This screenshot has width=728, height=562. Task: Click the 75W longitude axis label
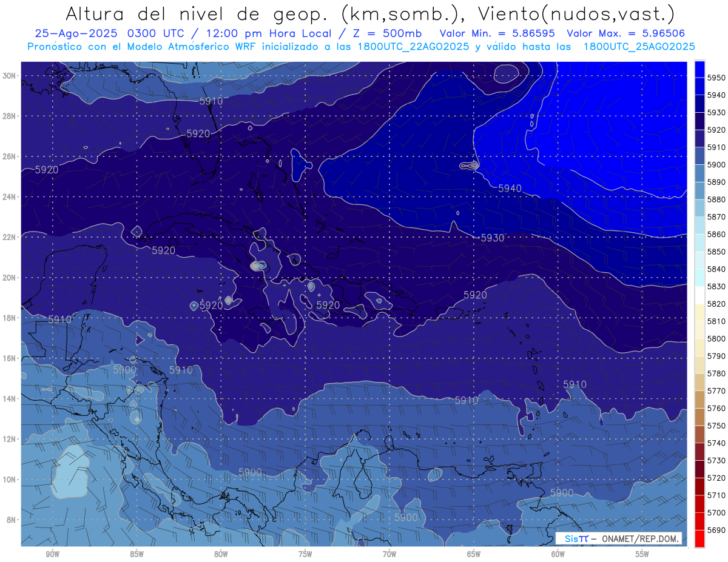(x=305, y=554)
